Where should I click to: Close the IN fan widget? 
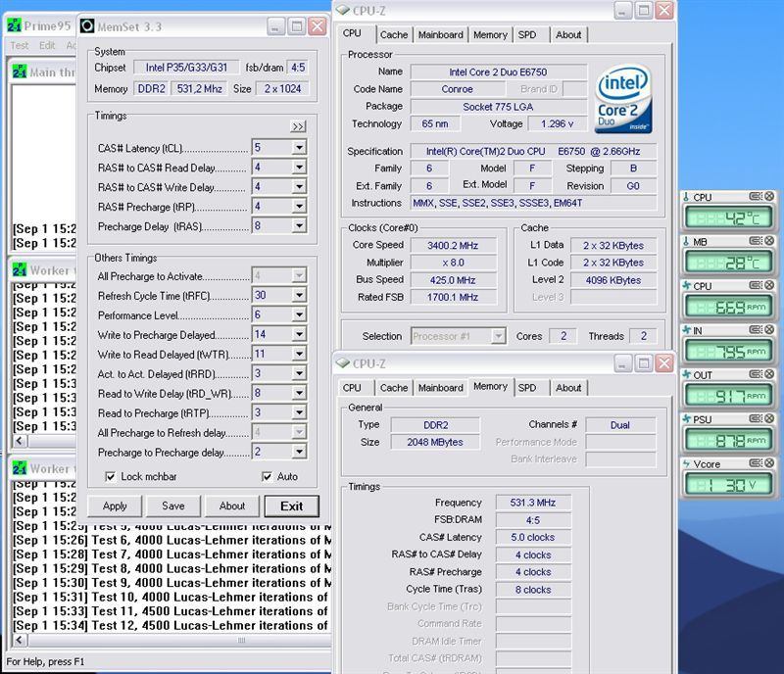tap(769, 329)
